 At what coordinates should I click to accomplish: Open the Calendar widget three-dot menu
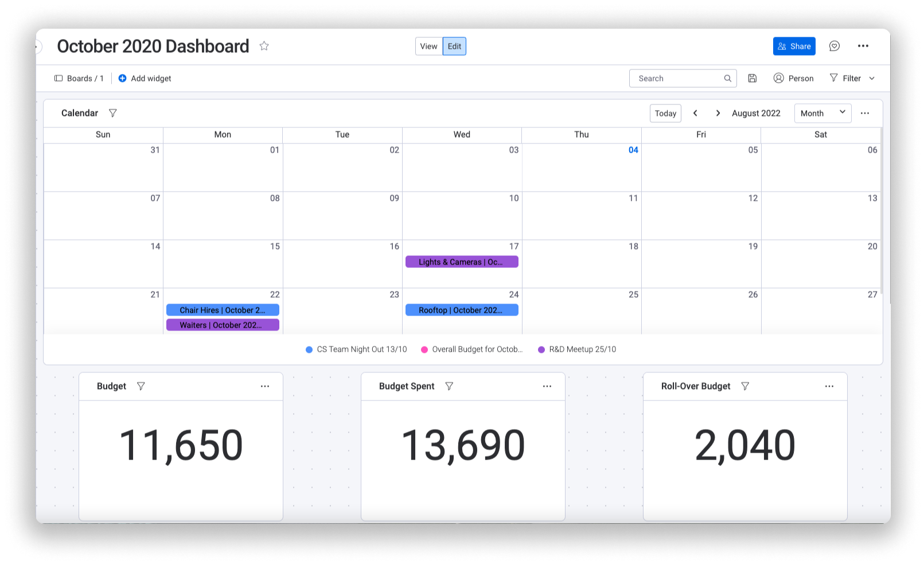(865, 113)
